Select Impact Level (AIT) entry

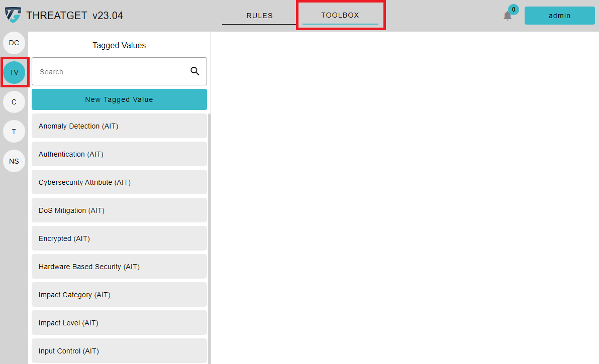point(119,323)
